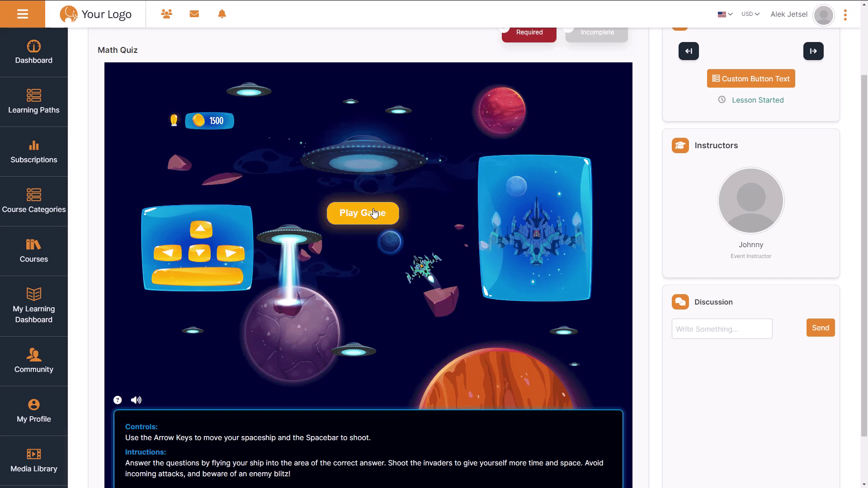868x488 pixels.
Task: Open Learning Paths in sidebar
Action: coord(34,102)
